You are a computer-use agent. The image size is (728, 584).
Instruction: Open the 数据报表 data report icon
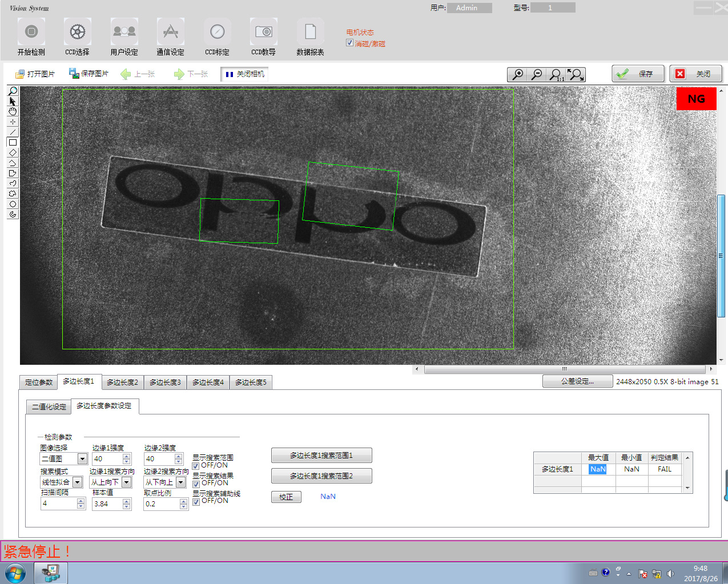pos(310,32)
